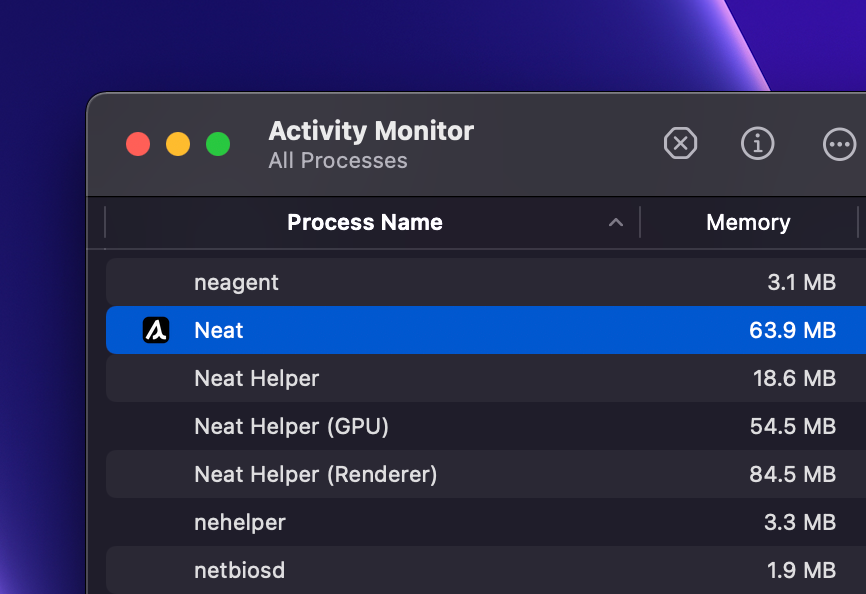The width and height of the screenshot is (866, 594).
Task: Click the Neat app icon in the selected row
Action: click(156, 330)
